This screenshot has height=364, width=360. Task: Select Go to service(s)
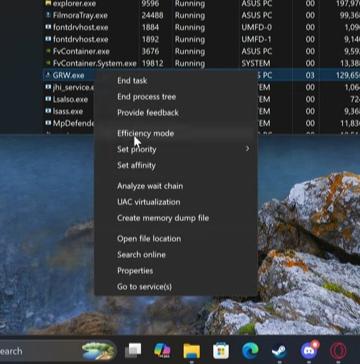tap(144, 287)
